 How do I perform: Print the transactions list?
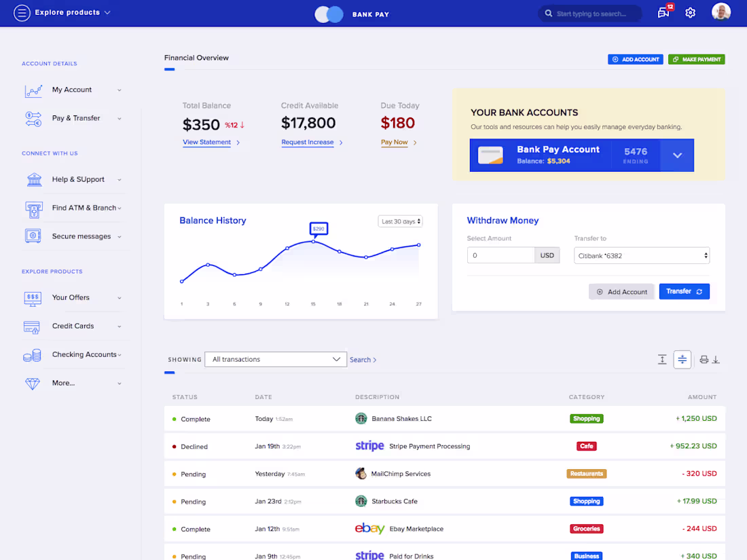703,359
